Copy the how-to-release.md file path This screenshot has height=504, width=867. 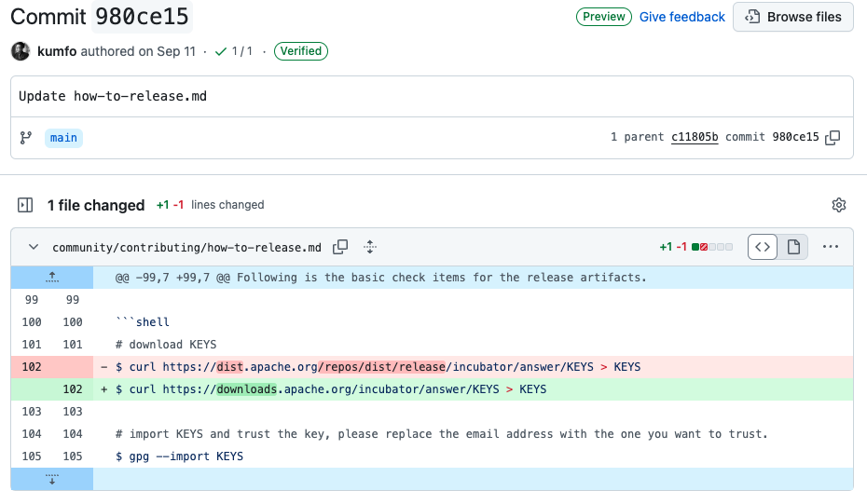341,247
